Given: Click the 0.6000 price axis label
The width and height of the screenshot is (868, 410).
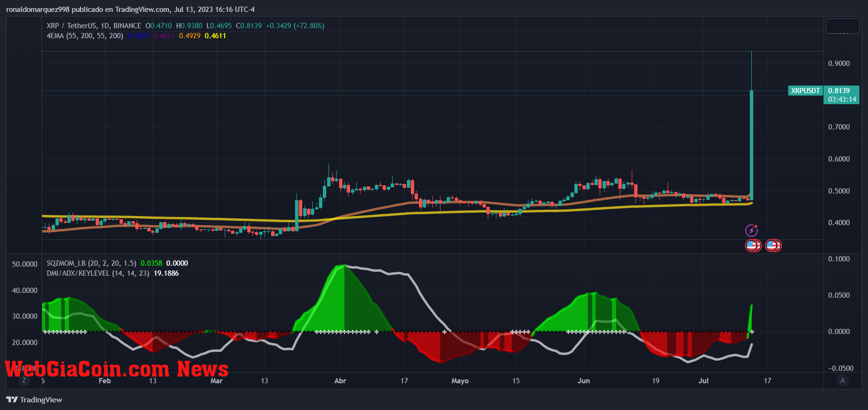Looking at the screenshot, I should coord(839,159).
